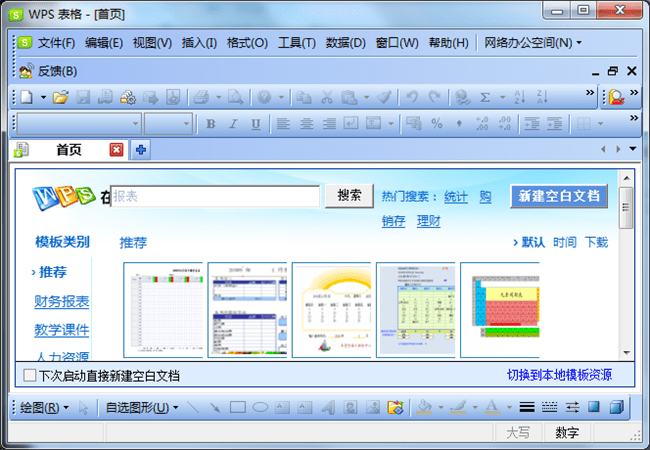Click the font color A icon
Viewport: 650px width, 450px height.
(492, 407)
